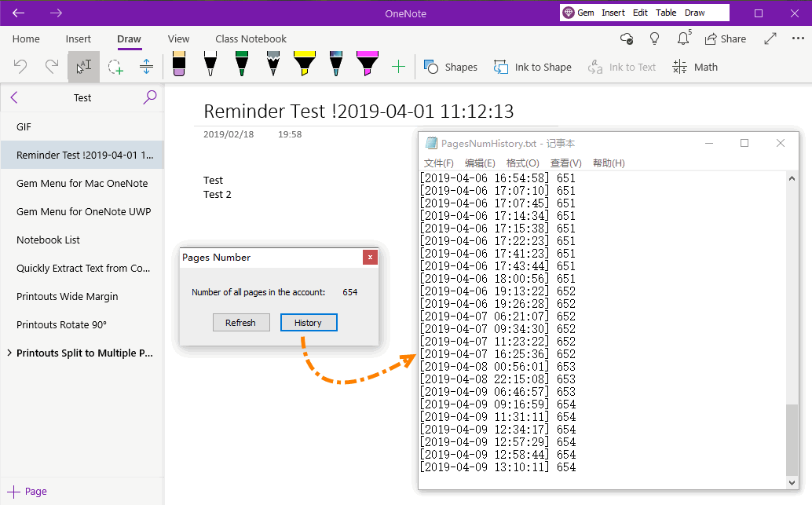
Task: Open the Quickly Extract Text page
Action: tap(82, 269)
